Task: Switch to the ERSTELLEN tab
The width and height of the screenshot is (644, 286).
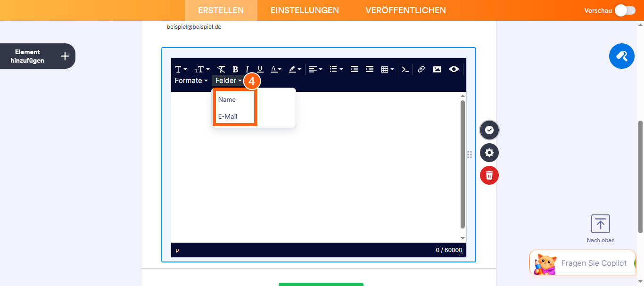Action: (x=221, y=10)
